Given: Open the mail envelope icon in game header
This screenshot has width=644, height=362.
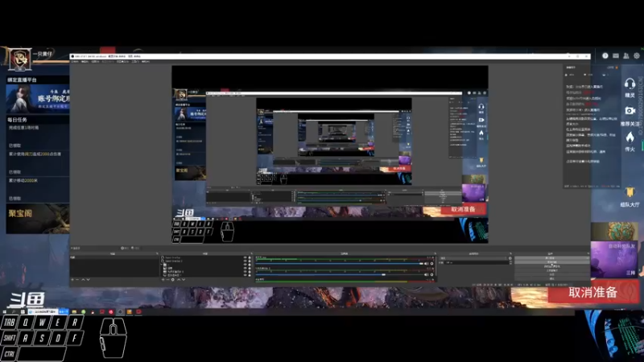Looking at the screenshot, I should pyautogui.click(x=616, y=56).
